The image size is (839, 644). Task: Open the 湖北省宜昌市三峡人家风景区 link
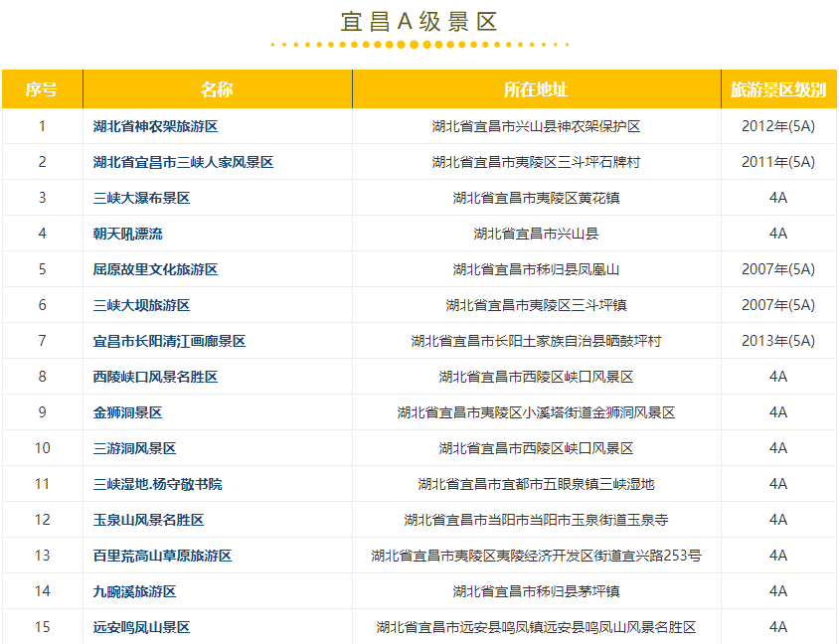(x=183, y=162)
